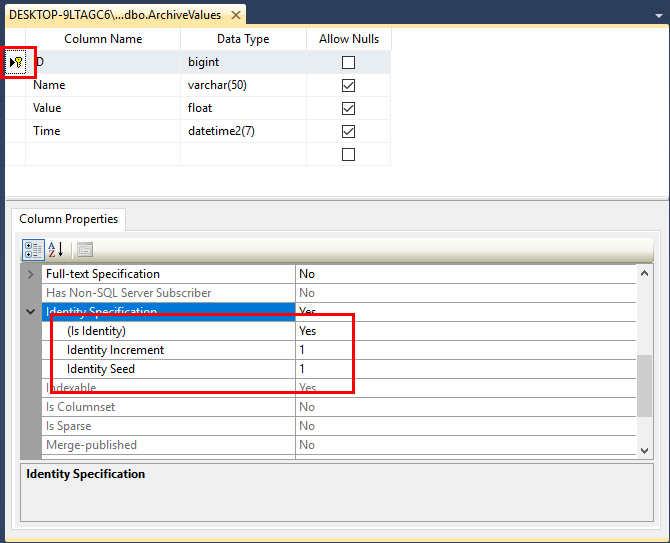
Task: Enable Allow Nulls for the ID column
Action: coord(348,62)
